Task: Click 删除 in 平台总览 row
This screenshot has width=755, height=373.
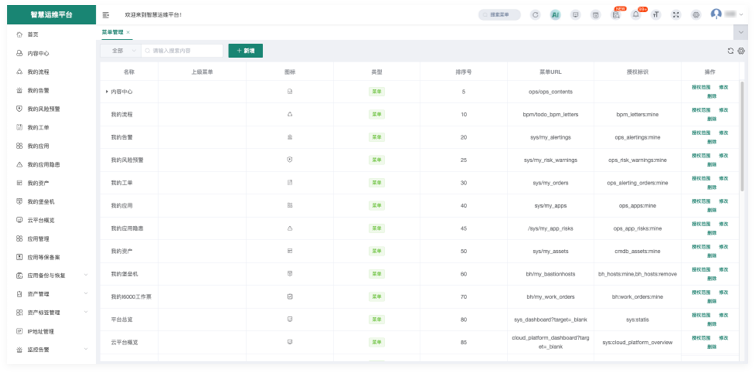Action: pyautogui.click(x=712, y=324)
